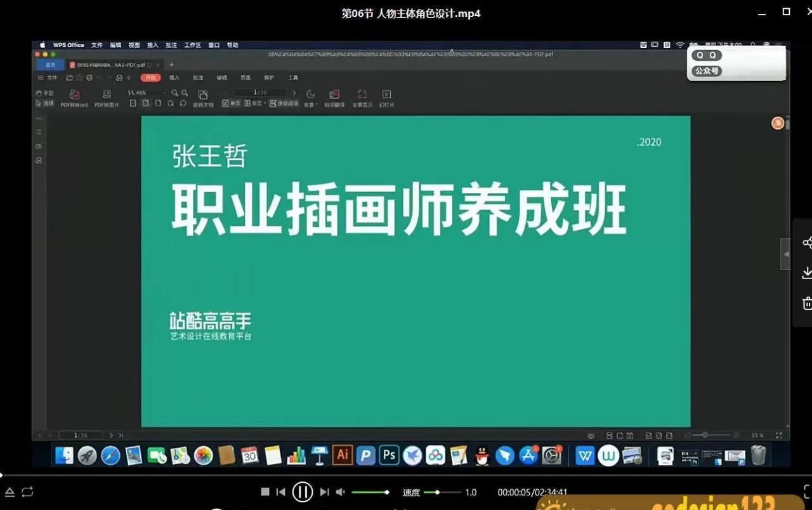Screen dimensions: 812x510
Task: Select the zoom-in magnifier icon
Action: [184, 93]
